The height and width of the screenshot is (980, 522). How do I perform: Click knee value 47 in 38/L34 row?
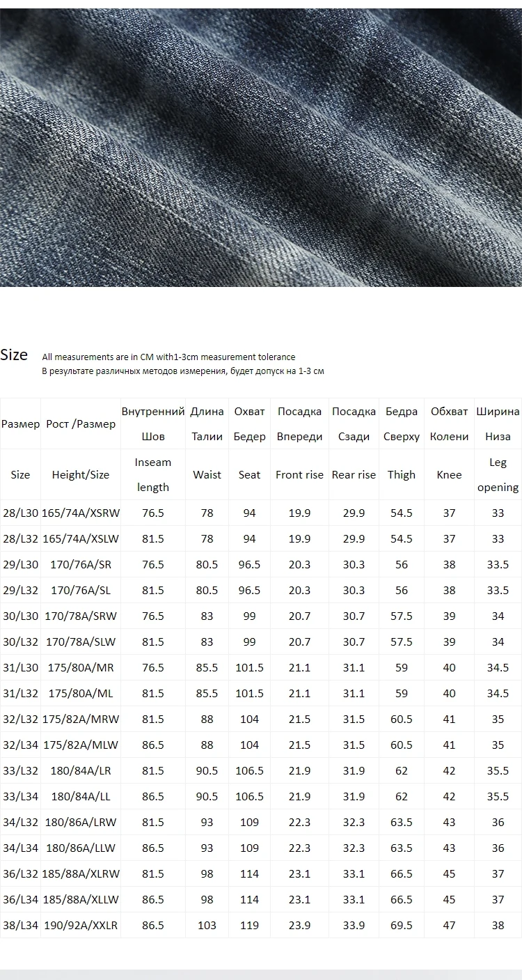click(449, 925)
